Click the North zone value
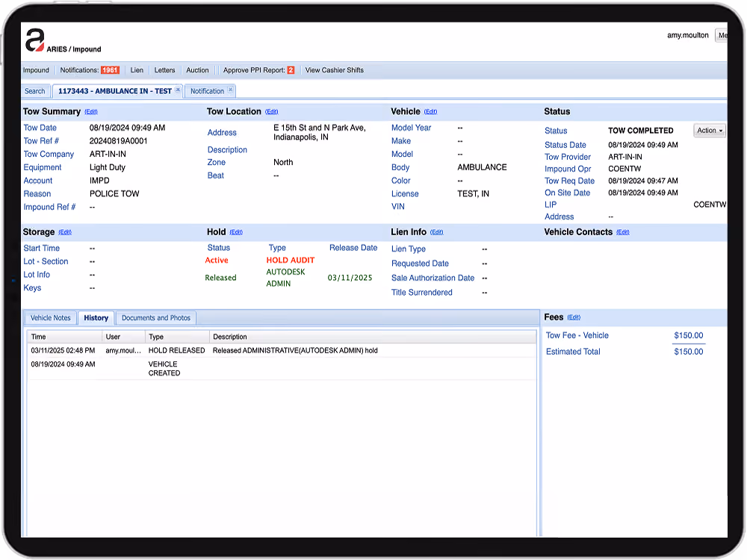Viewport: 747px width, 560px height. [283, 162]
